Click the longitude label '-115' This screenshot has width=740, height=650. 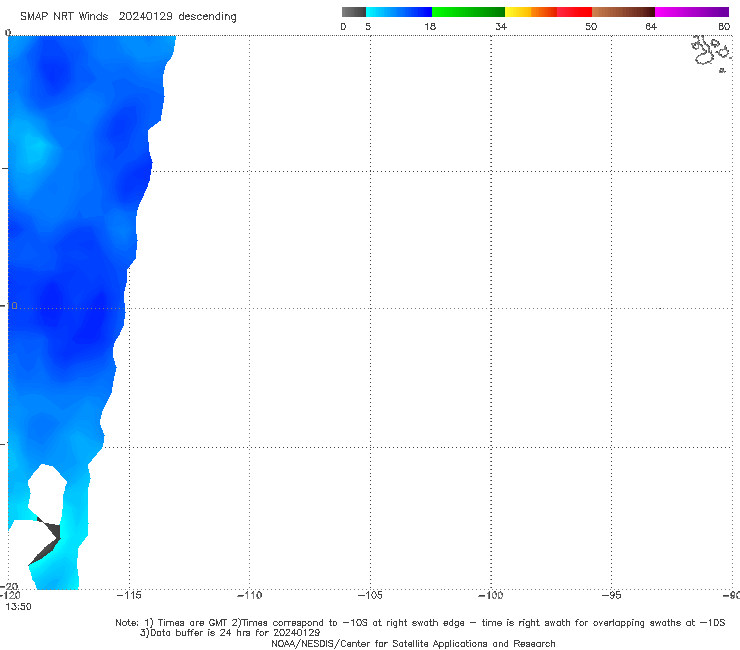point(129,595)
